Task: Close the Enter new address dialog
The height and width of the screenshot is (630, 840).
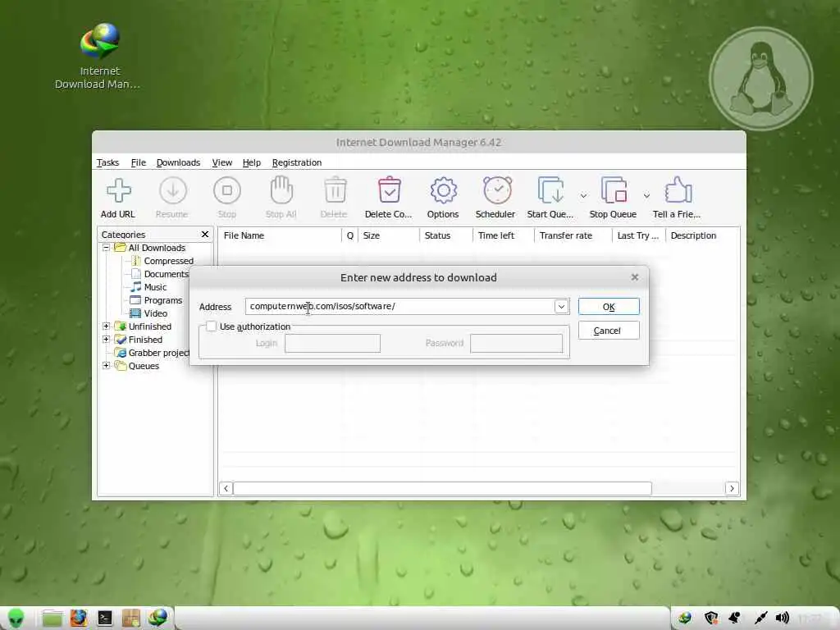Action: [635, 277]
